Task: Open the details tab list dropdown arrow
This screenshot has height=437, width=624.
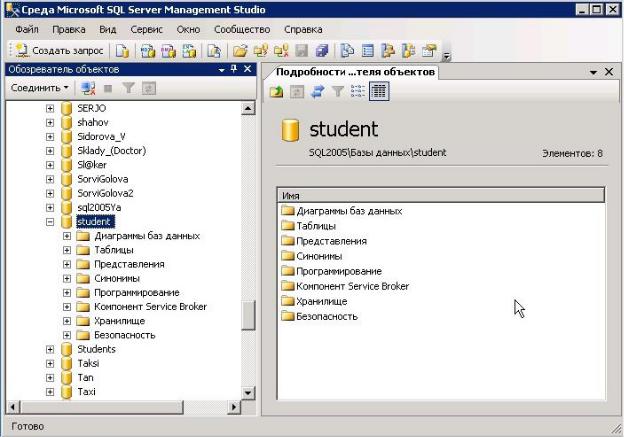Action: (593, 72)
